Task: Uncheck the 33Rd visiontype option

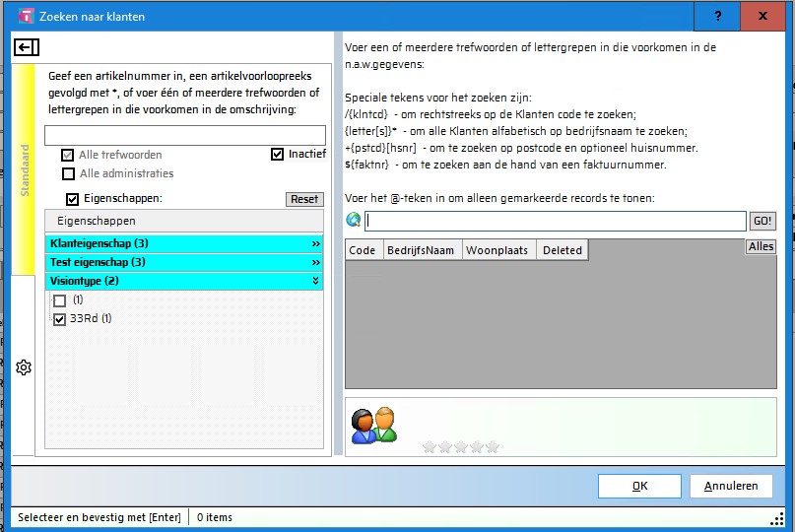Action: point(60,319)
